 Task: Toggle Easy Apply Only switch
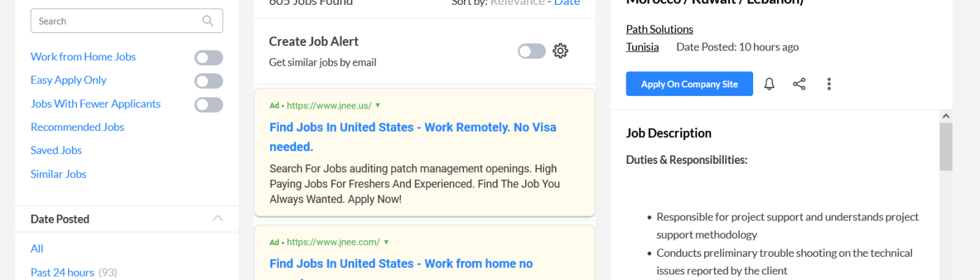click(x=209, y=80)
